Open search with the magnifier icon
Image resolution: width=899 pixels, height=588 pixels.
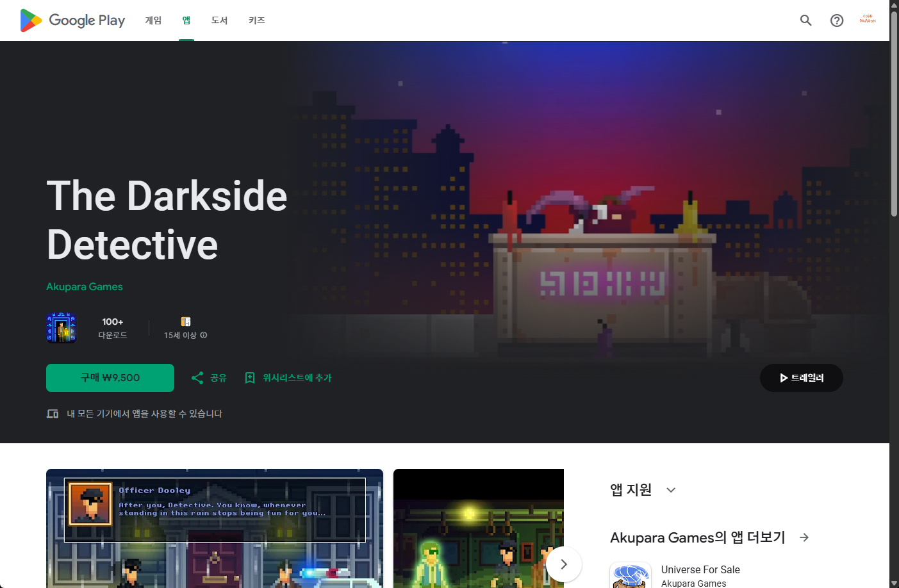click(x=806, y=20)
